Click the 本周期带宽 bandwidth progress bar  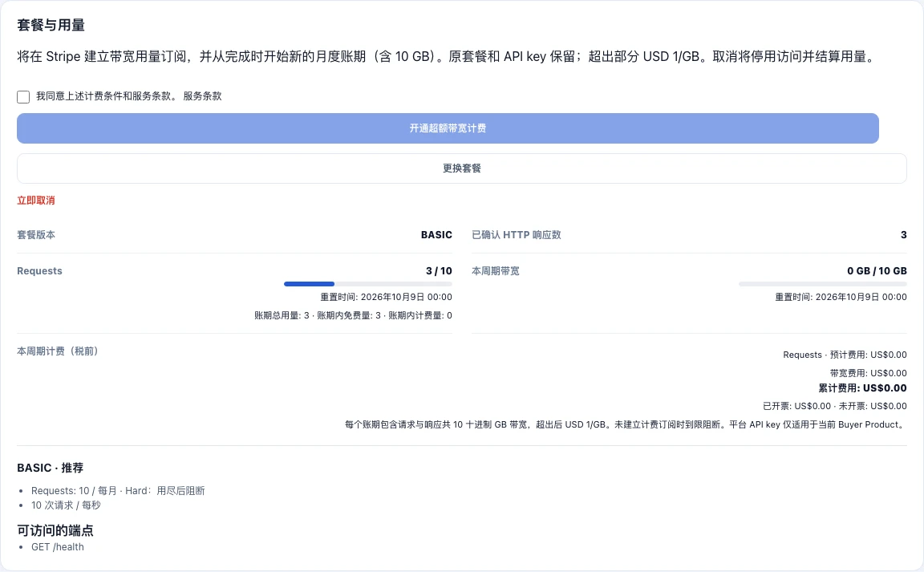823,284
